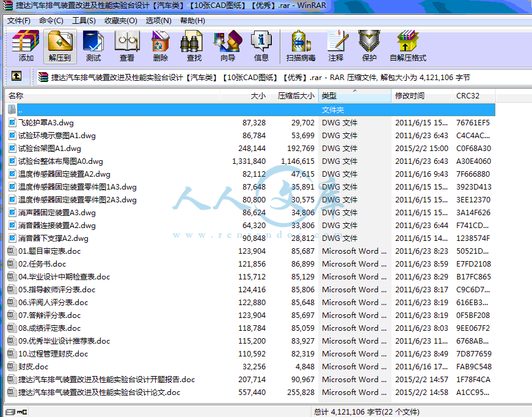Click the DWG icon of 飞轮护罩A3.dwg
The height and width of the screenshot is (417, 532).
[x=12, y=122]
